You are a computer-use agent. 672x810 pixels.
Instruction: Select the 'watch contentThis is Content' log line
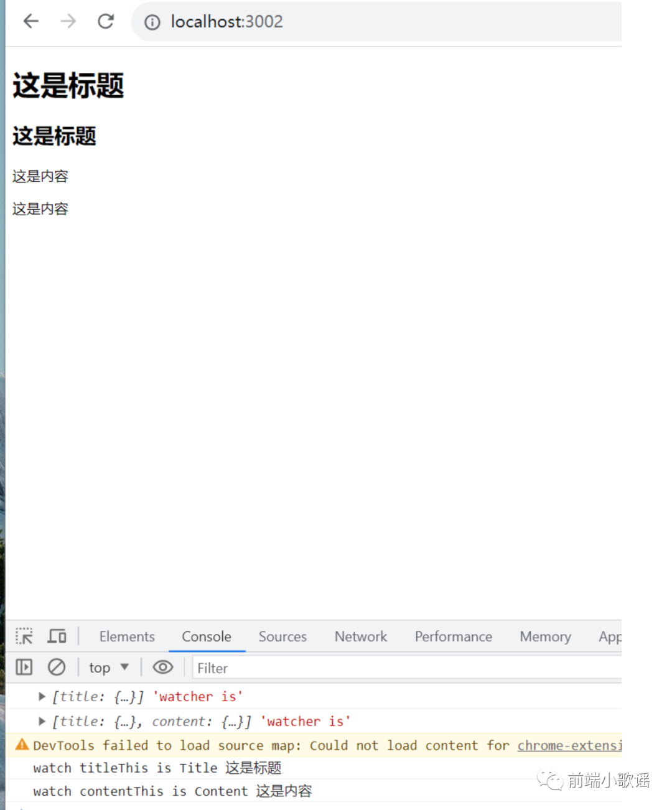click(172, 791)
